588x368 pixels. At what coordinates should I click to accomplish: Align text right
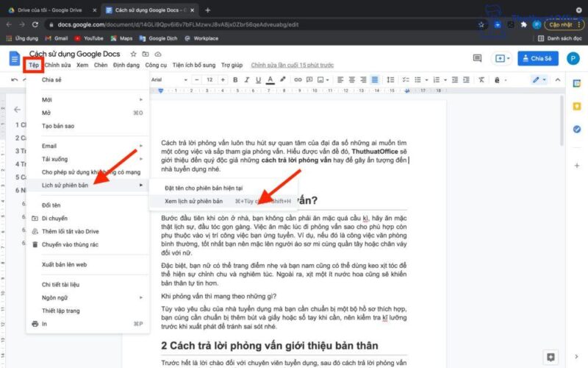[363, 79]
